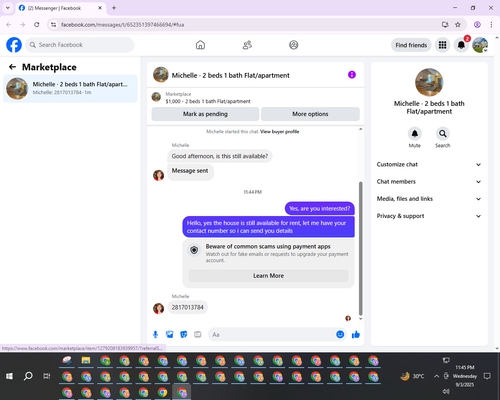Viewport: 500px width, 400px height.
Task: Open the Chrome three-dot menu
Action: [x=491, y=25]
